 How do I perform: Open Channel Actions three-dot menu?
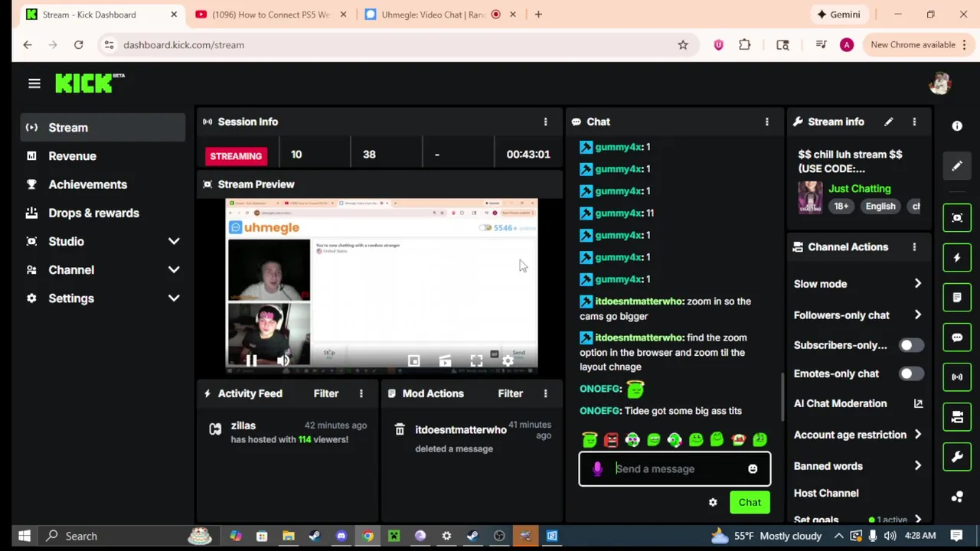coord(913,247)
